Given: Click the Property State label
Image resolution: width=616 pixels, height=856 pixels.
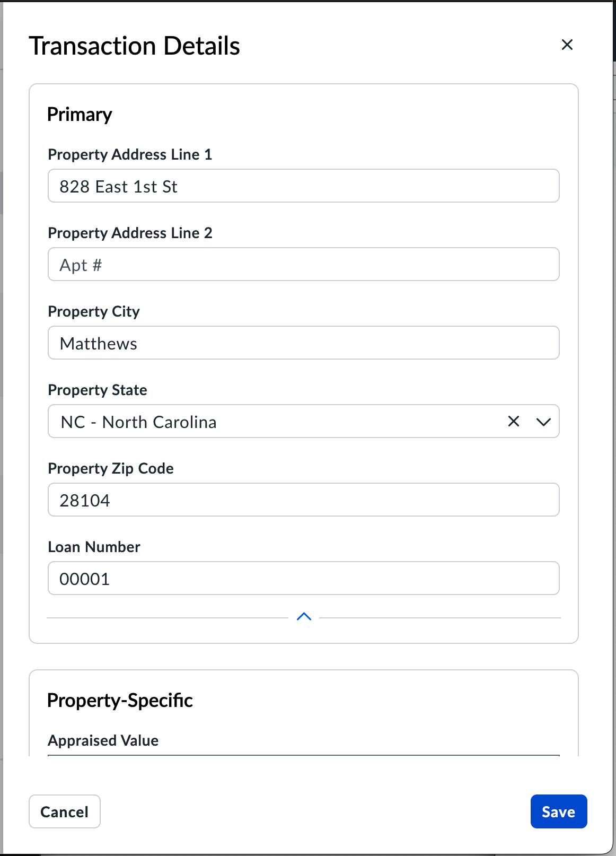Looking at the screenshot, I should (98, 390).
